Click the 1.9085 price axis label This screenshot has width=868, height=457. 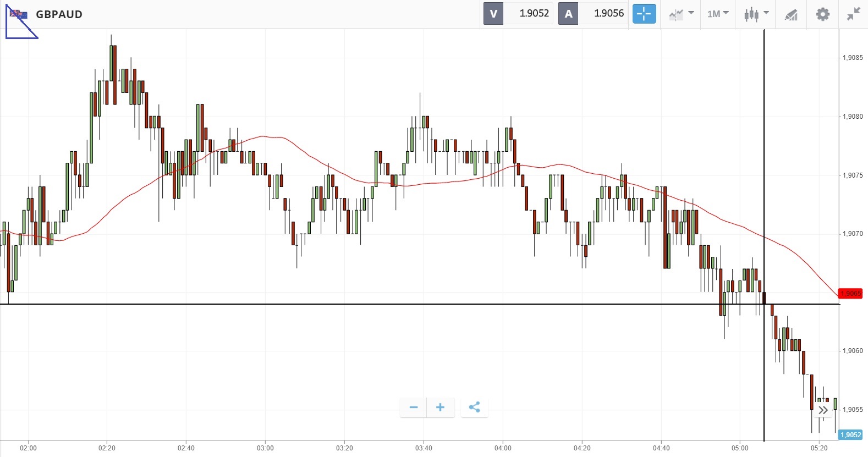[x=853, y=58]
